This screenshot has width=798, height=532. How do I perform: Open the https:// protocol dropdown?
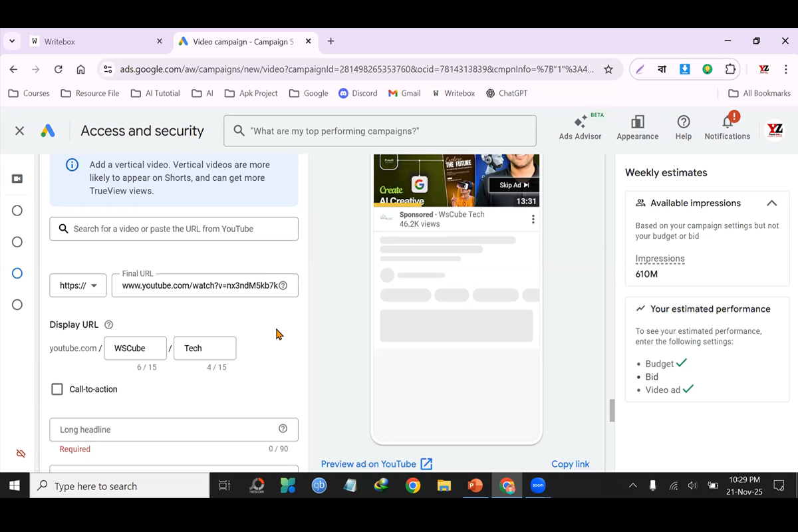click(78, 286)
